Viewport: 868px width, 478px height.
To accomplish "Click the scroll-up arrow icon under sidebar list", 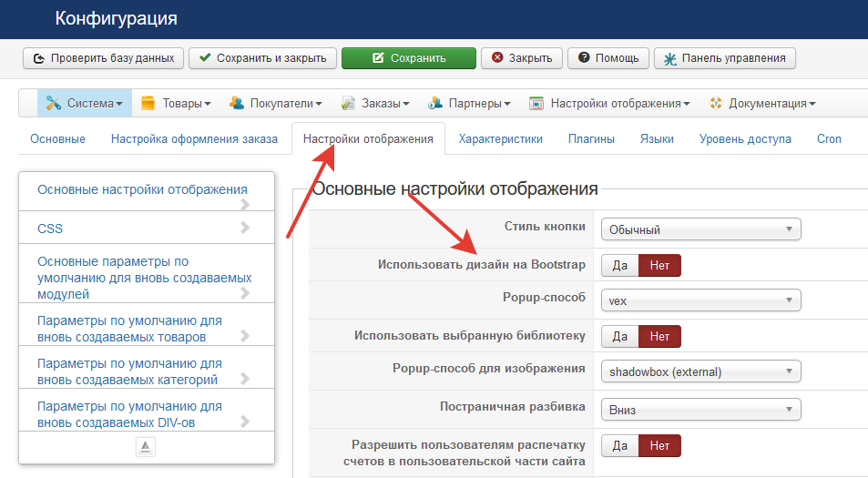I will pos(146,447).
